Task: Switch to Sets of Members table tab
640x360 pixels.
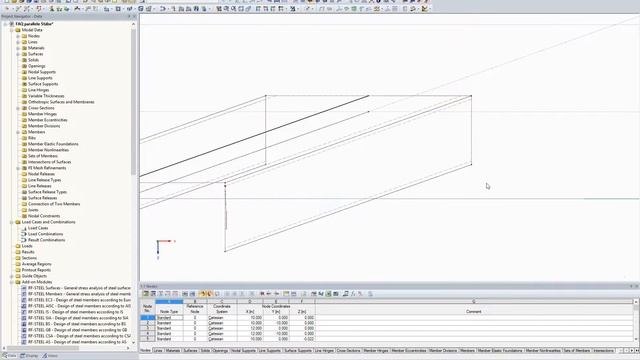Action: pyautogui.click(x=576, y=351)
